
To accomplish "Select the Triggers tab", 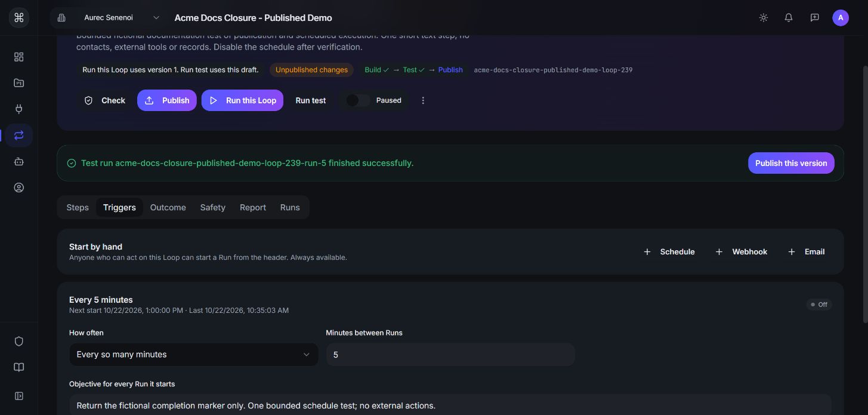I will pyautogui.click(x=119, y=207).
